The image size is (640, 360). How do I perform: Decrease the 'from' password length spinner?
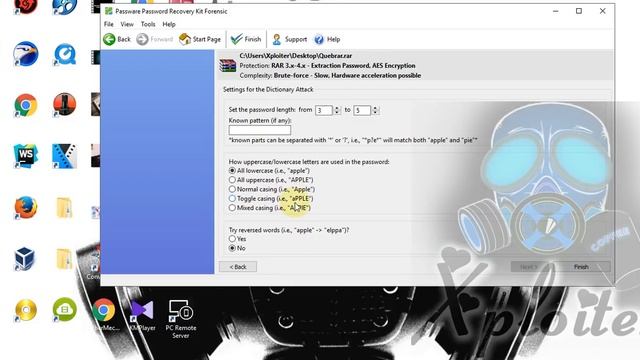pyautogui.click(x=337, y=112)
